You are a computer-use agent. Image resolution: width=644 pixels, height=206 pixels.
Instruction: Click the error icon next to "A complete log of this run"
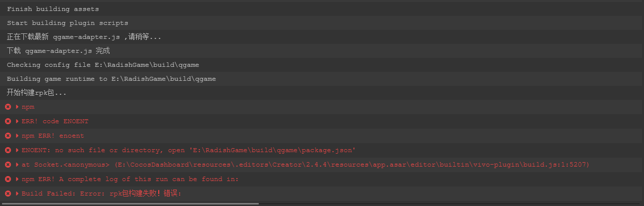click(x=7, y=179)
